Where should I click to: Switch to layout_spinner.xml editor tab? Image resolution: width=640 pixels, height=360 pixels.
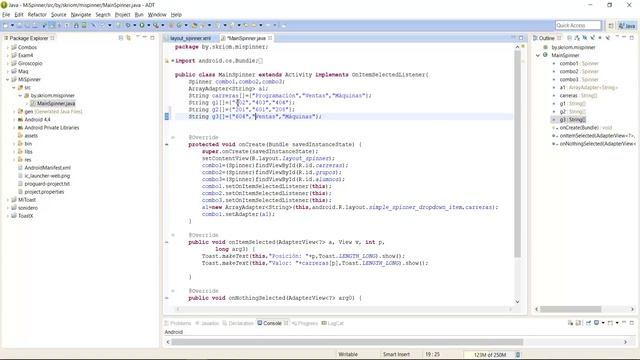pyautogui.click(x=190, y=38)
